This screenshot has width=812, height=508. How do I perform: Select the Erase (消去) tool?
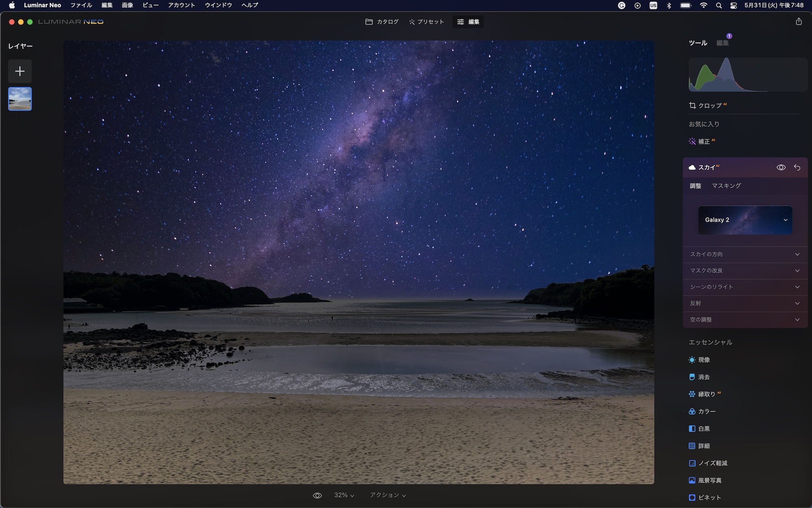[704, 377]
